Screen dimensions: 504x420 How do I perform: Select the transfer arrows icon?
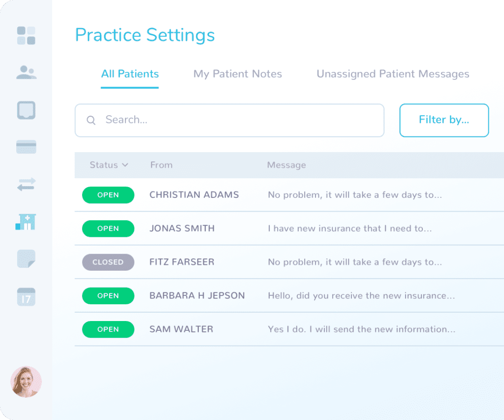pos(27,184)
